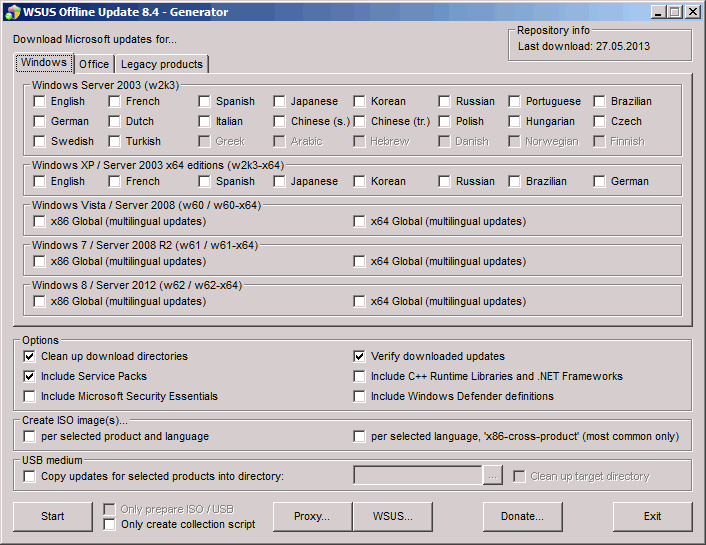Enable the Czech checkbox
Image resolution: width=706 pixels, height=545 pixels.
tap(599, 121)
